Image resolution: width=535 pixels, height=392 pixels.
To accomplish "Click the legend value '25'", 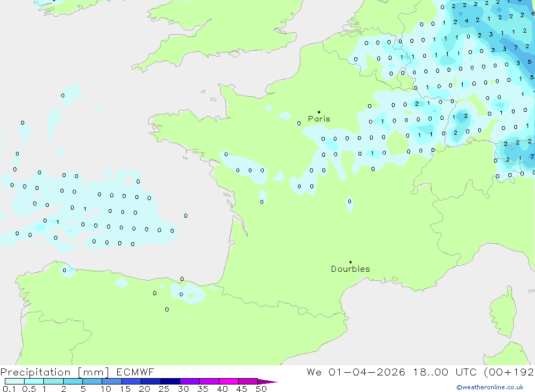I will (164, 389).
